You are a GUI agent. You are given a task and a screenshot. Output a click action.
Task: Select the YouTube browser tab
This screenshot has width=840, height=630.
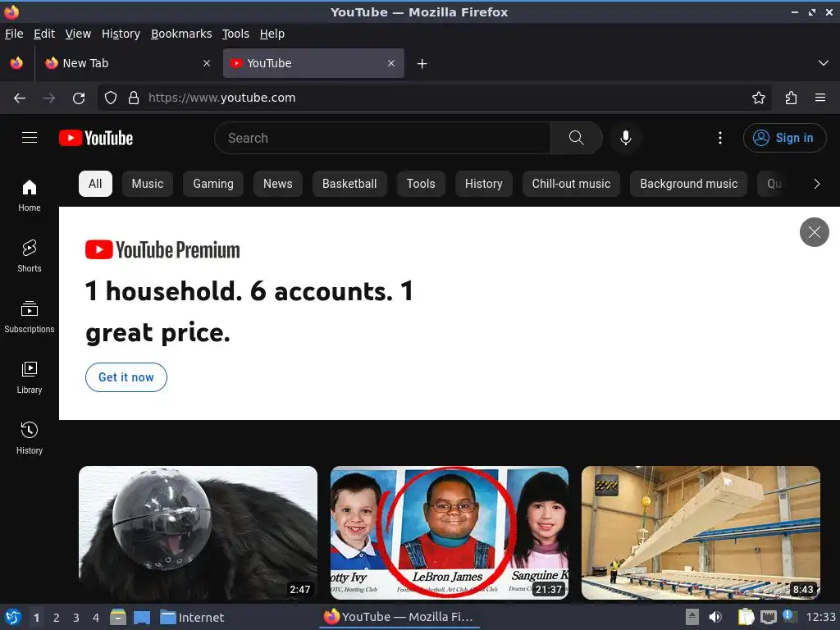click(x=313, y=63)
